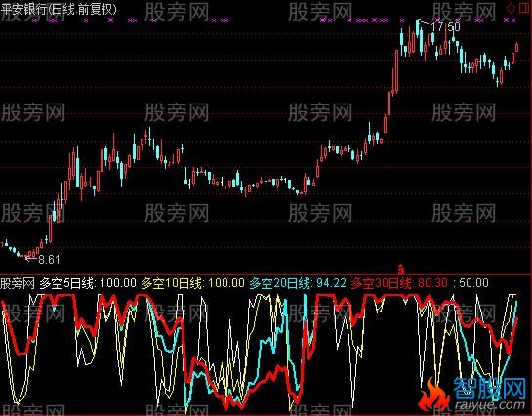This screenshot has height=416, width=532.
Task: Click the 80.30 indicator value
Action: point(432,283)
